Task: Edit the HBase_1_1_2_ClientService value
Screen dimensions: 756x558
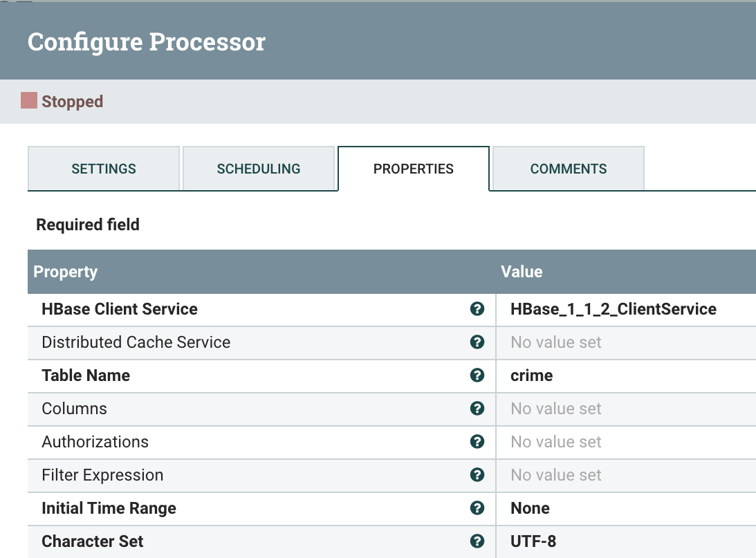Action: click(x=613, y=309)
